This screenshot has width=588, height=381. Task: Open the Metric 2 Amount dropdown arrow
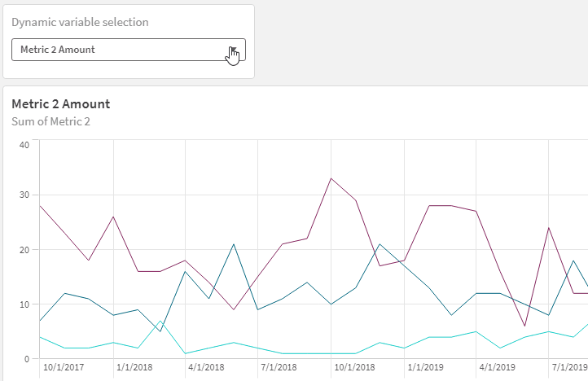[233, 50]
